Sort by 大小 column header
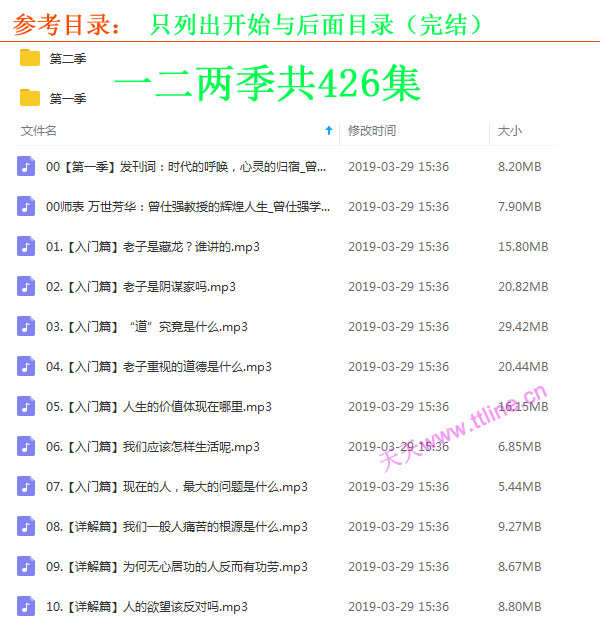600x632 pixels. (x=509, y=131)
